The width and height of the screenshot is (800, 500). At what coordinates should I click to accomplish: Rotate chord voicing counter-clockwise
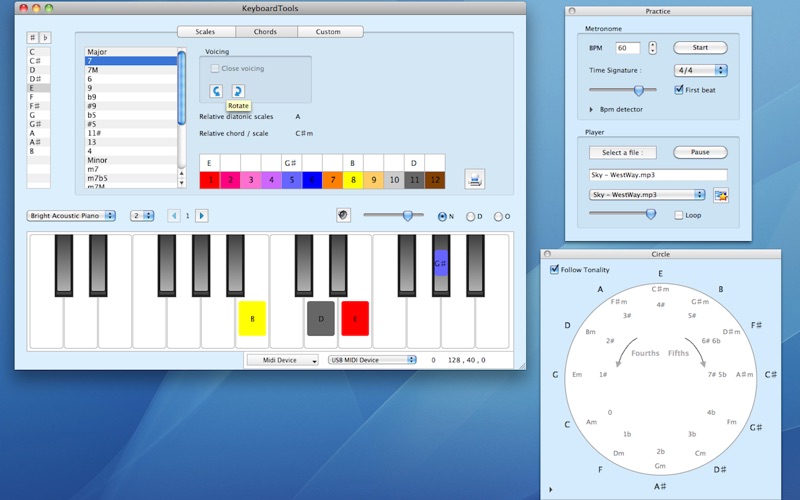click(216, 91)
